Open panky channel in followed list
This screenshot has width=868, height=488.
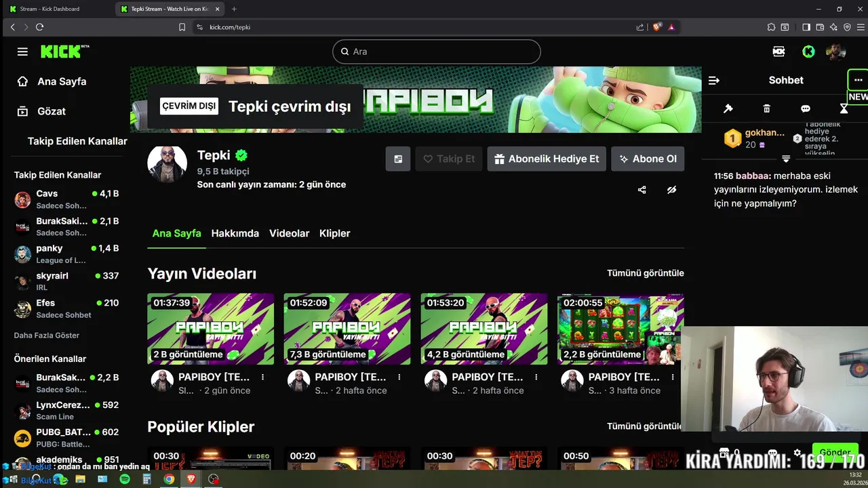click(66, 254)
